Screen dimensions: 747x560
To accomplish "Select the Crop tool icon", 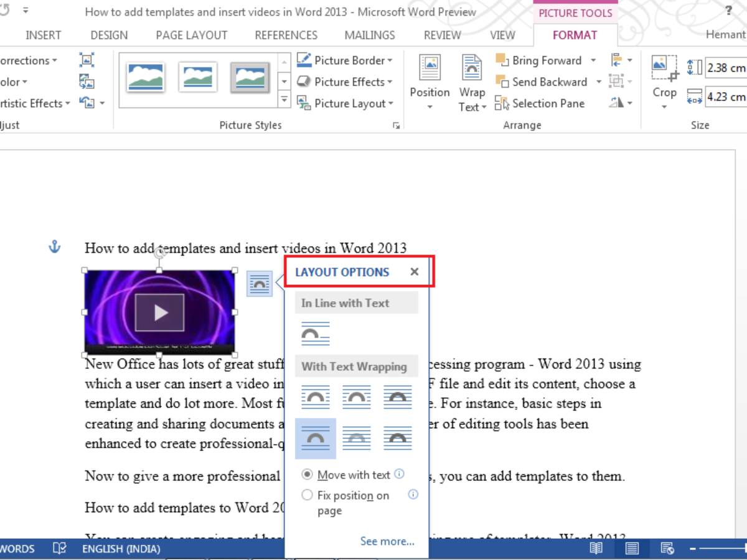I will [664, 68].
